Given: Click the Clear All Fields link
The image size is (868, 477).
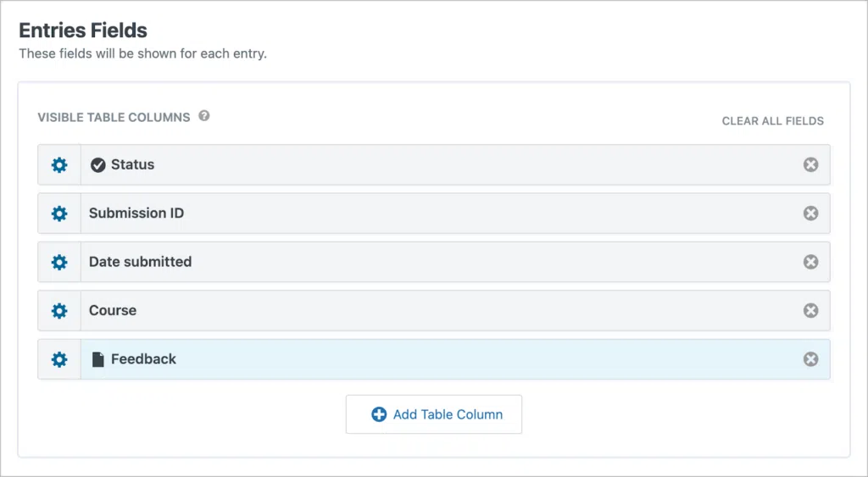Looking at the screenshot, I should [773, 120].
